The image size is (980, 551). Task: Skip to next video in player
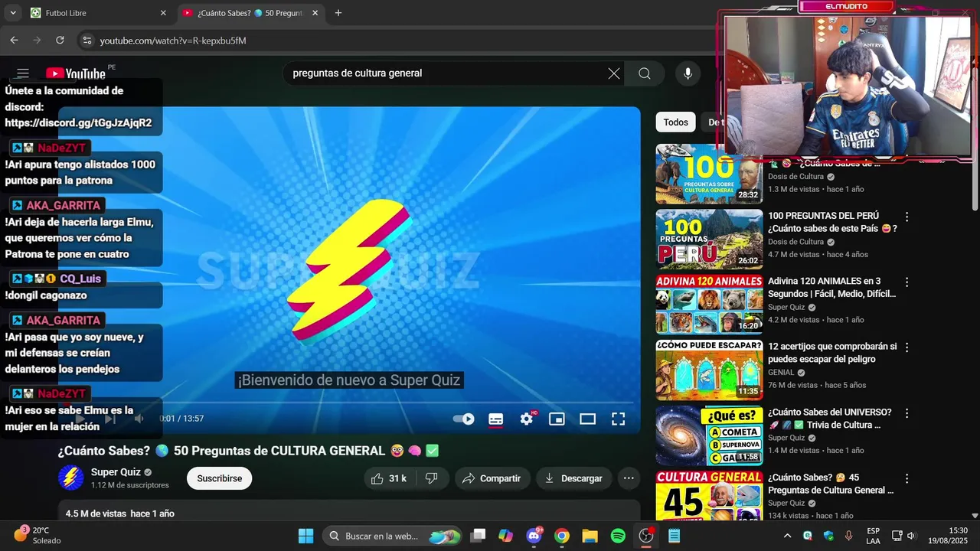pyautogui.click(x=110, y=419)
